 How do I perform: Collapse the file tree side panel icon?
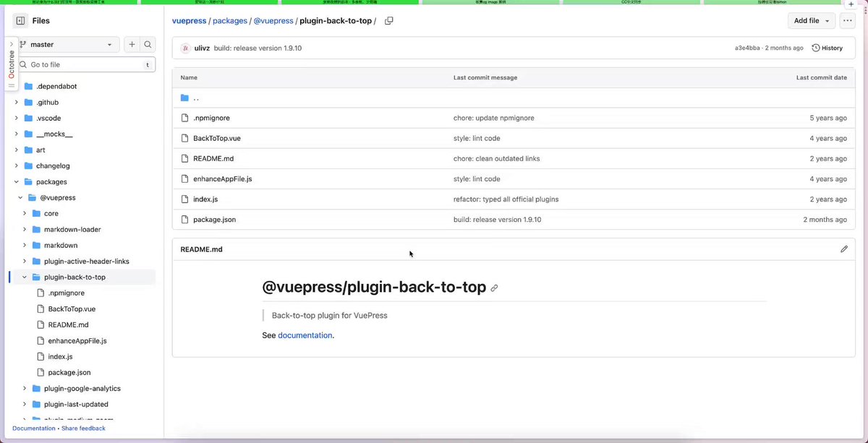tap(20, 21)
